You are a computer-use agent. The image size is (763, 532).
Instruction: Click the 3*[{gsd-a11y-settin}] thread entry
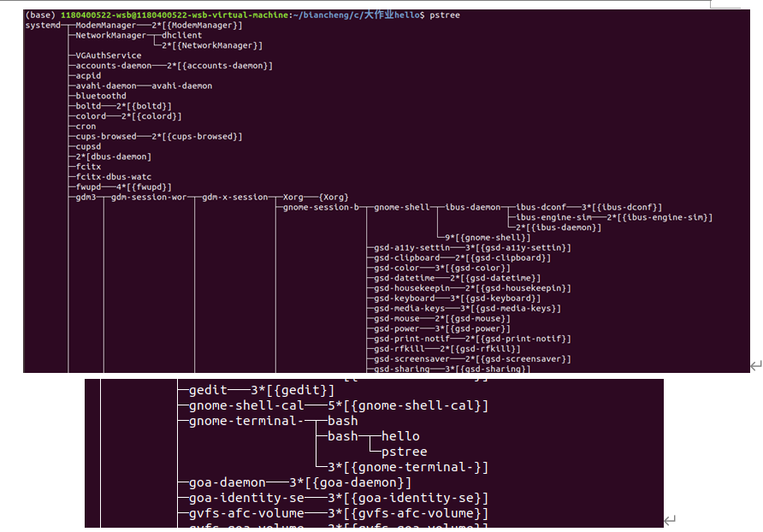(x=518, y=248)
